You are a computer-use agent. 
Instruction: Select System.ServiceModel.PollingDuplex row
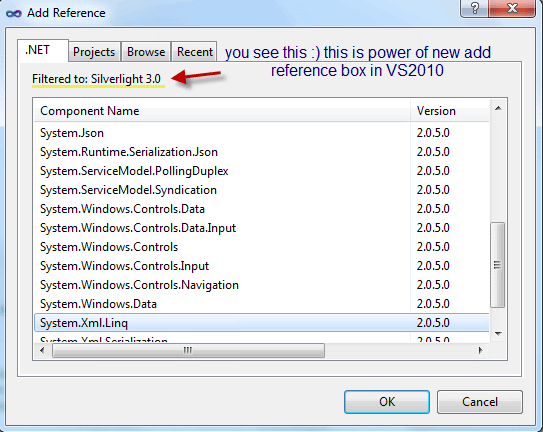point(261,171)
